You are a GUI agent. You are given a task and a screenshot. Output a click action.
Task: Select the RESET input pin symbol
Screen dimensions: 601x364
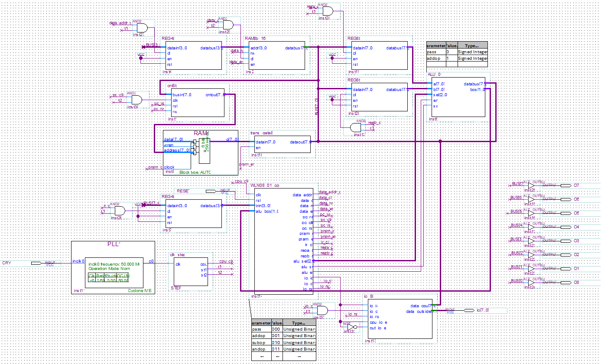click(x=211, y=191)
